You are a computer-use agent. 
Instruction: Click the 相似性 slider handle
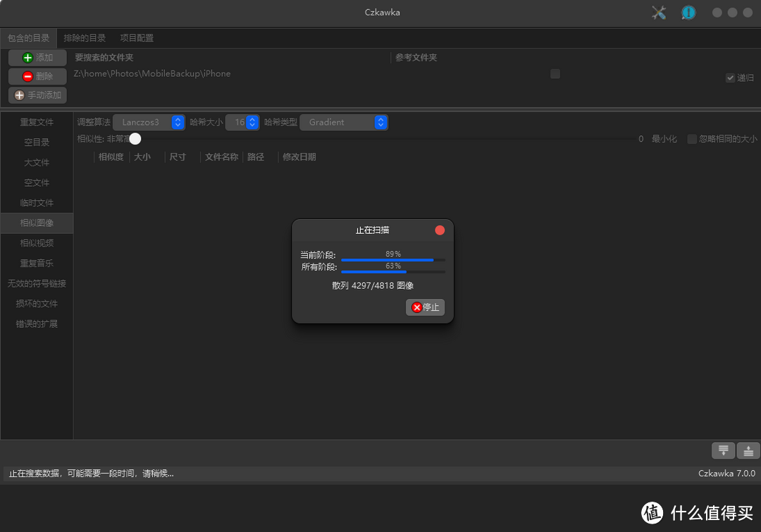pyautogui.click(x=135, y=139)
